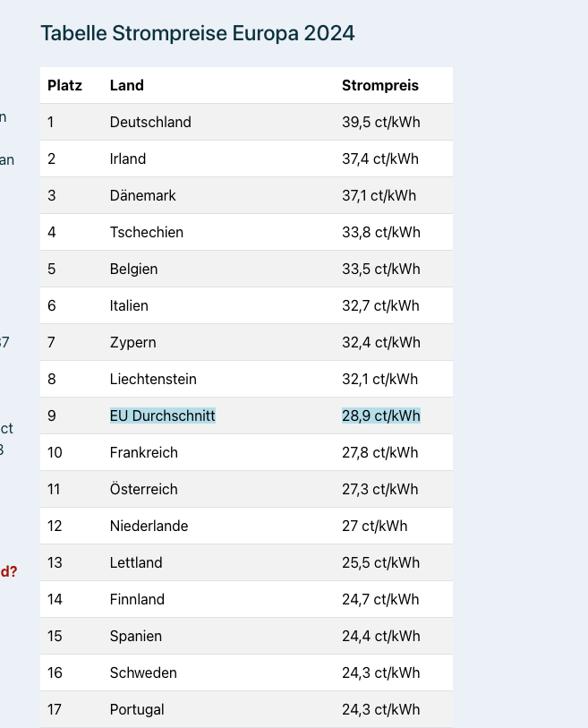This screenshot has height=728, width=588.
Task: Click the Platz column header
Action: click(x=64, y=85)
